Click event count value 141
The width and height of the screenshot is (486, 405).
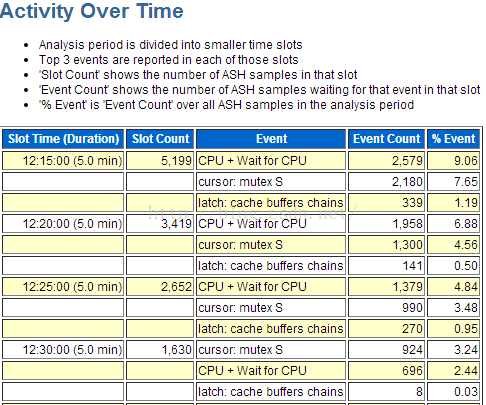(x=413, y=266)
